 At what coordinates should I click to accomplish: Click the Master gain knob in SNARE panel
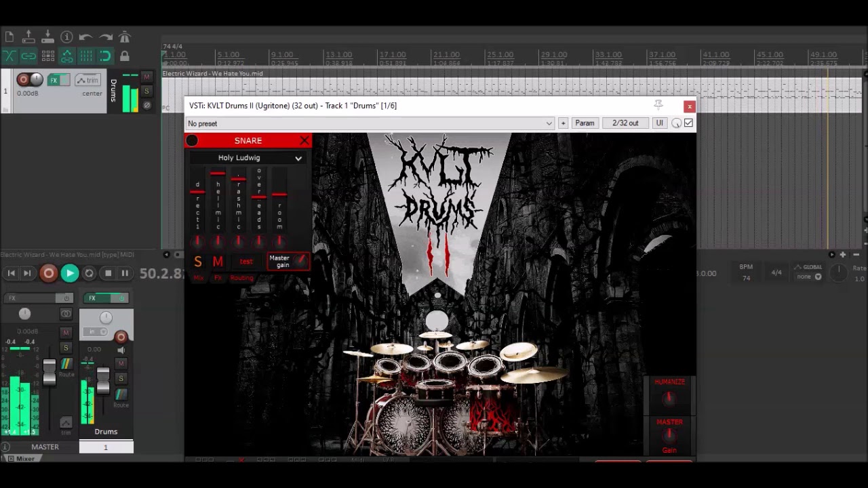(302, 261)
